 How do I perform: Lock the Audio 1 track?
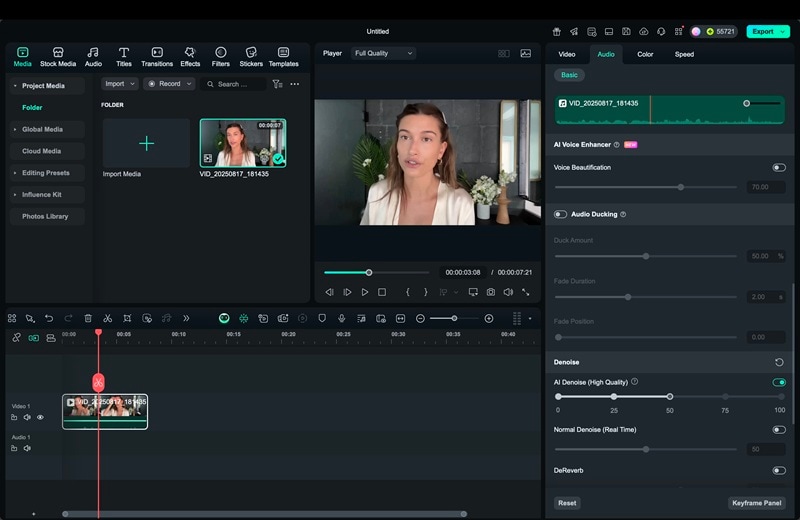tap(14, 449)
